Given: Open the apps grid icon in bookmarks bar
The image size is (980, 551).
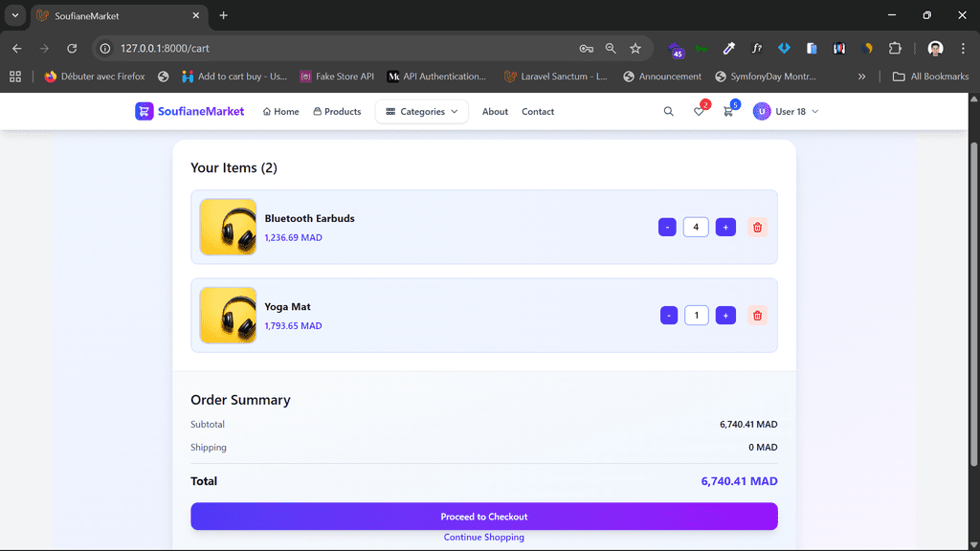Looking at the screenshot, I should (x=15, y=77).
